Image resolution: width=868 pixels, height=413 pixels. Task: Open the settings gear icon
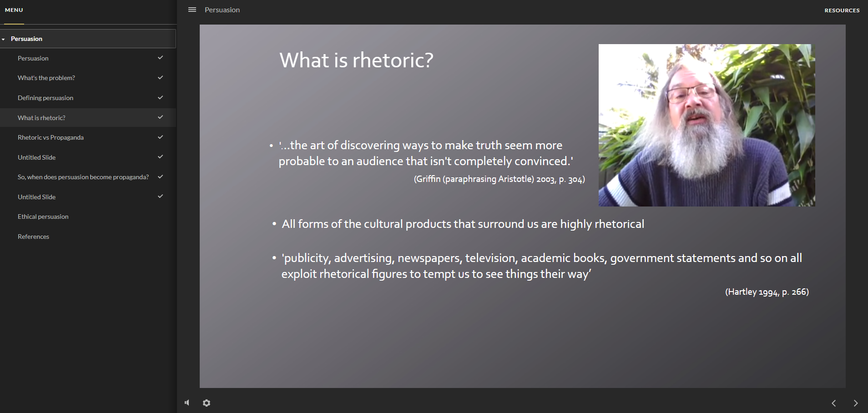tap(207, 403)
